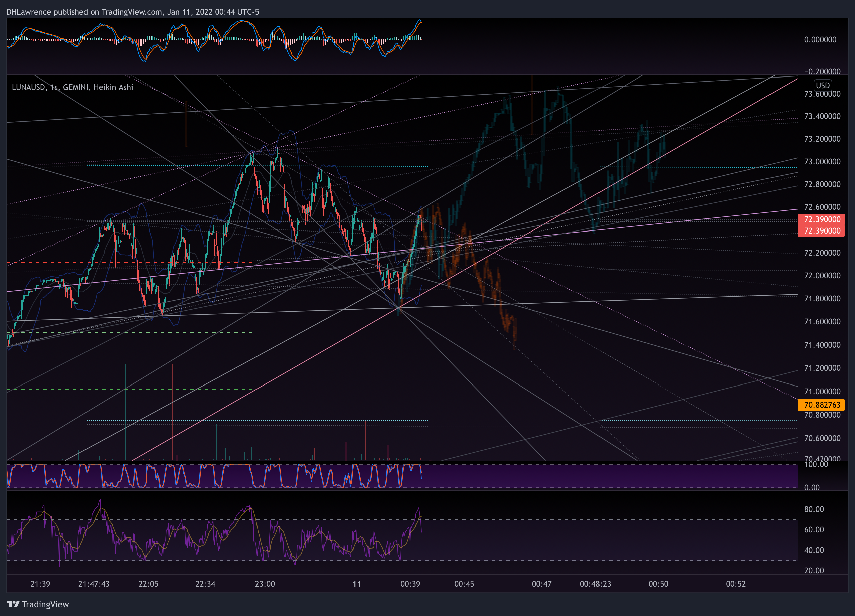Click the 00:39 time axis label
855x616 pixels.
click(x=410, y=584)
